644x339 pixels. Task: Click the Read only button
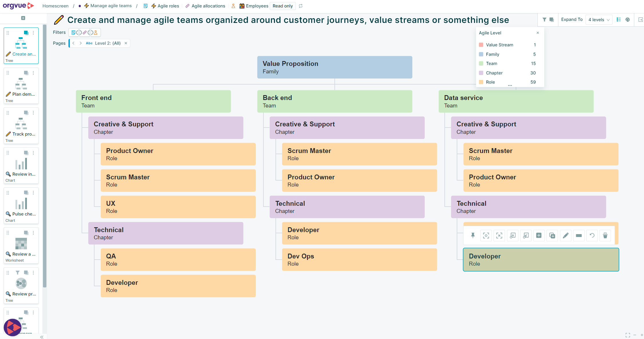pyautogui.click(x=282, y=6)
